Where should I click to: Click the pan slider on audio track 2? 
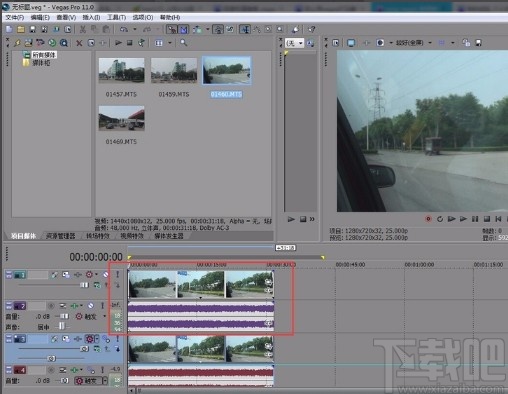[62, 326]
